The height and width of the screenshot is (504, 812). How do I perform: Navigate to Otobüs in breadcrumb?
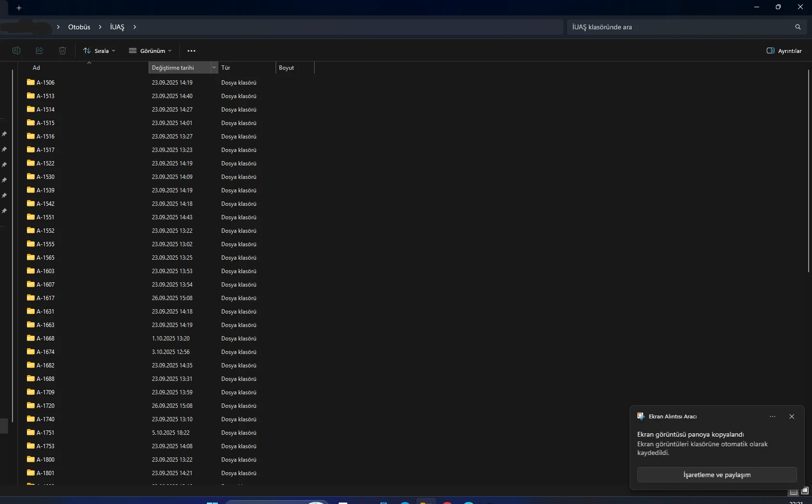[79, 27]
